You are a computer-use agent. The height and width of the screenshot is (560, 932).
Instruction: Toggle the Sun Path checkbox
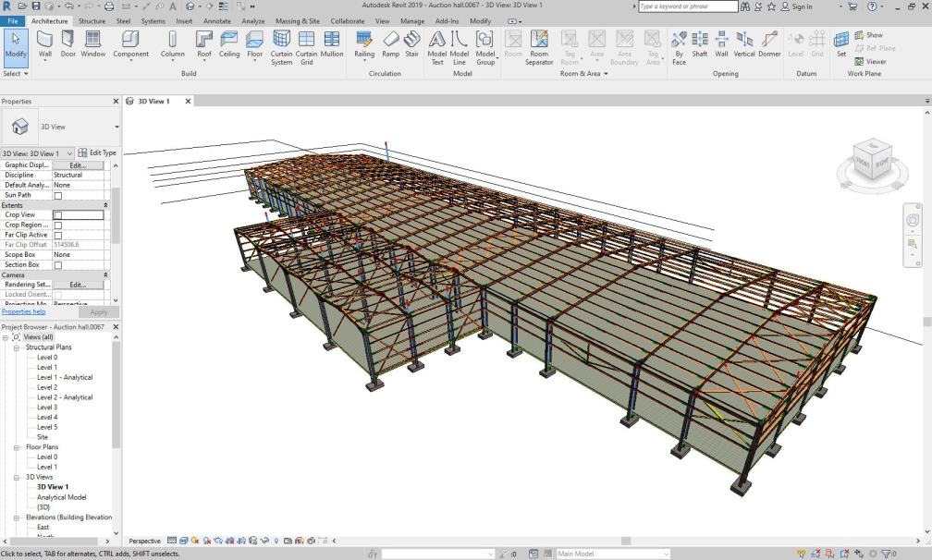57,195
